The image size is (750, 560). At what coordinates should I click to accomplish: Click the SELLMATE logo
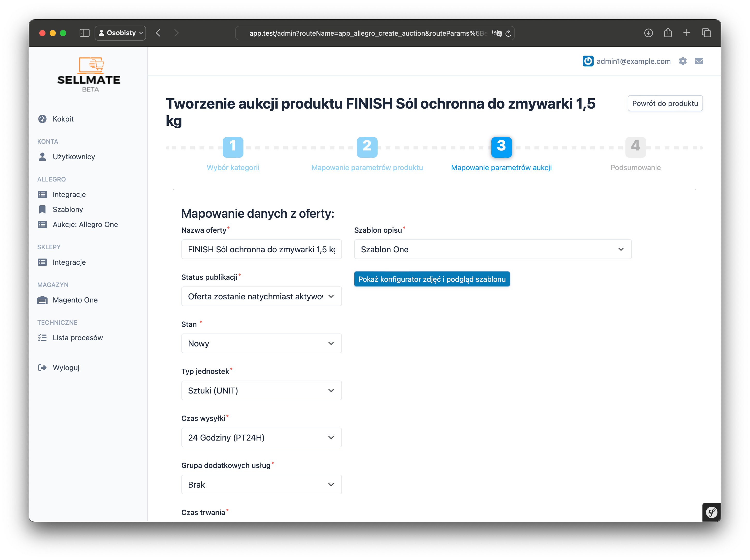point(88,74)
